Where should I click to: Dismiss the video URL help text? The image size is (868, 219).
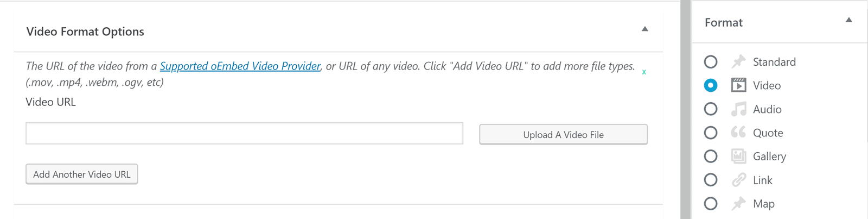coord(644,72)
